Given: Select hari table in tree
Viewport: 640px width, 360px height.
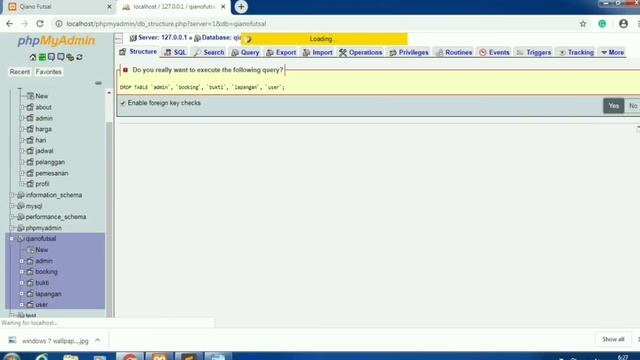Looking at the screenshot, I should pos(41,140).
